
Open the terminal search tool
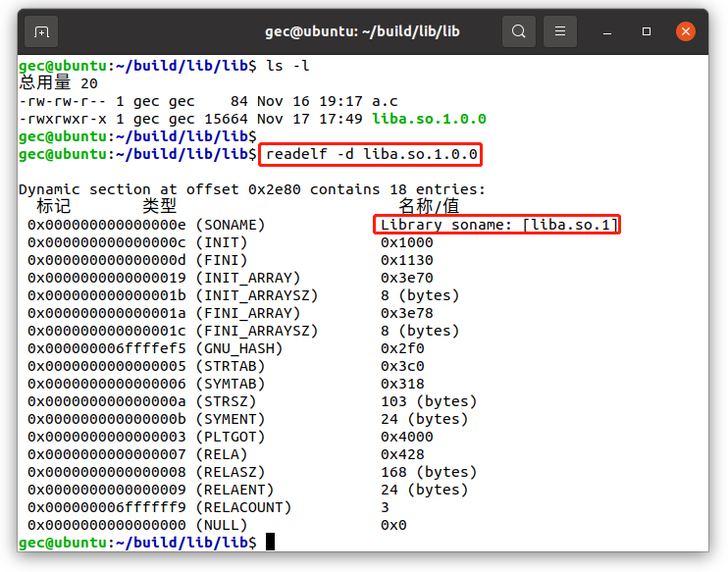click(x=519, y=31)
